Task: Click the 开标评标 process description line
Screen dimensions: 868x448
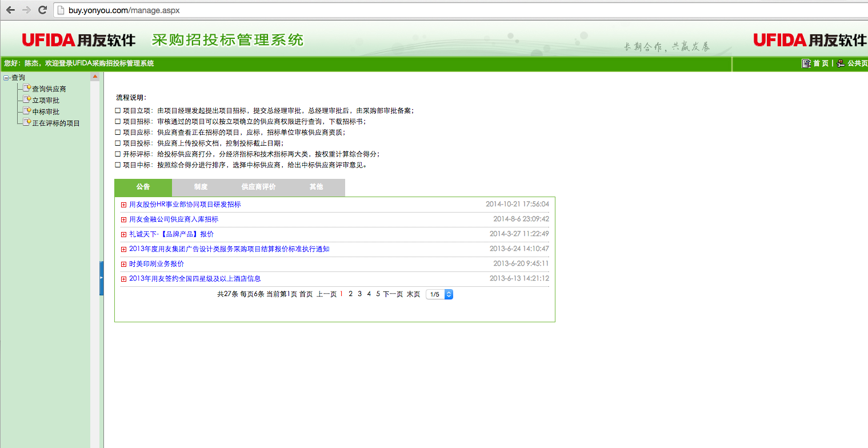Action: [x=247, y=154]
